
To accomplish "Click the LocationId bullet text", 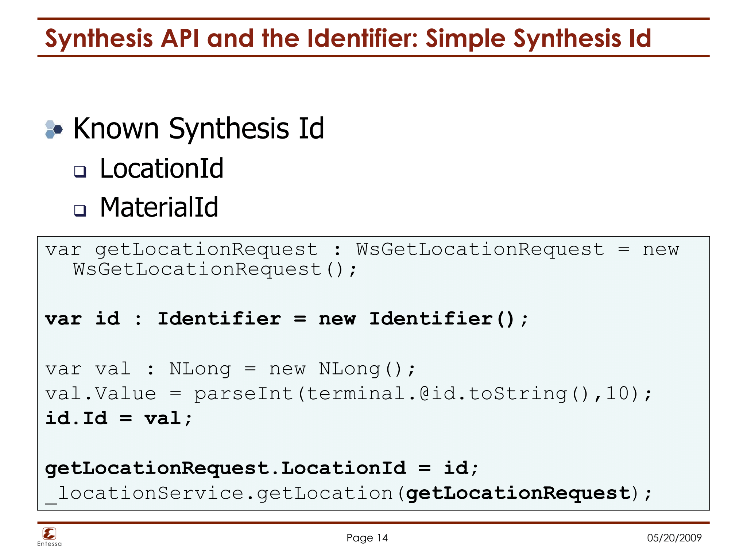I will coord(162,168).
